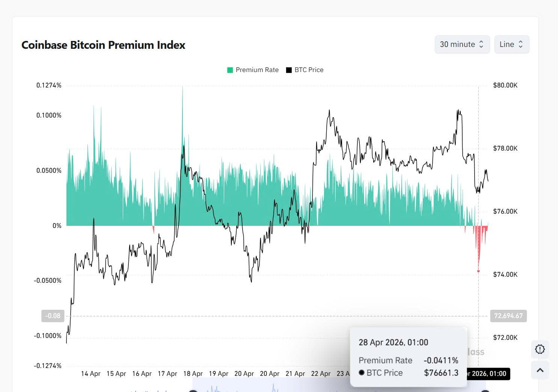
Task: Click the "14 Apr" date axis label
Action: (90, 374)
